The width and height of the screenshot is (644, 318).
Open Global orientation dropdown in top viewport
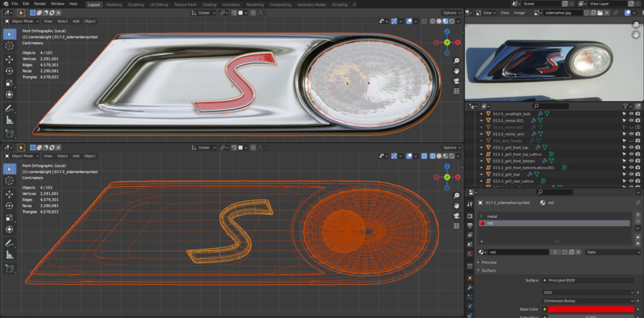pyautogui.click(x=203, y=13)
